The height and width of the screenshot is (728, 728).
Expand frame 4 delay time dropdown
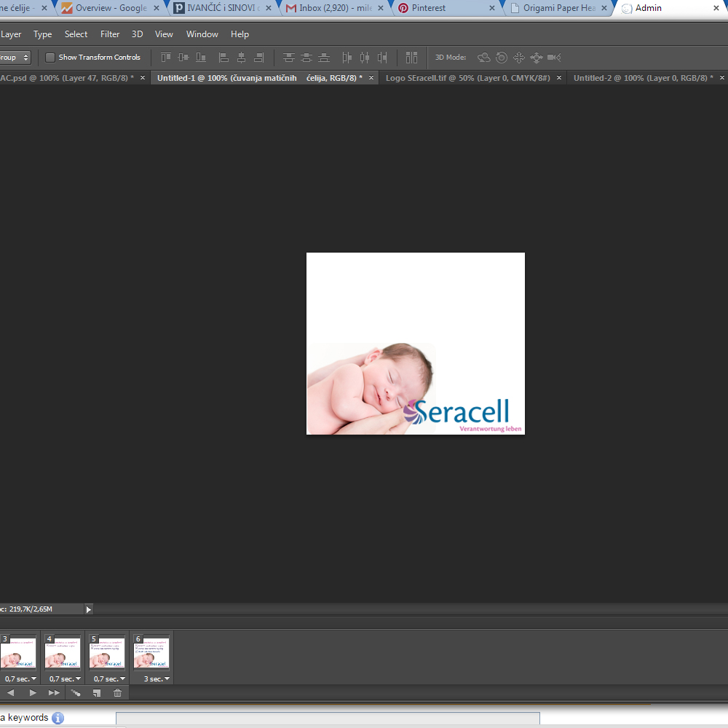click(65, 678)
